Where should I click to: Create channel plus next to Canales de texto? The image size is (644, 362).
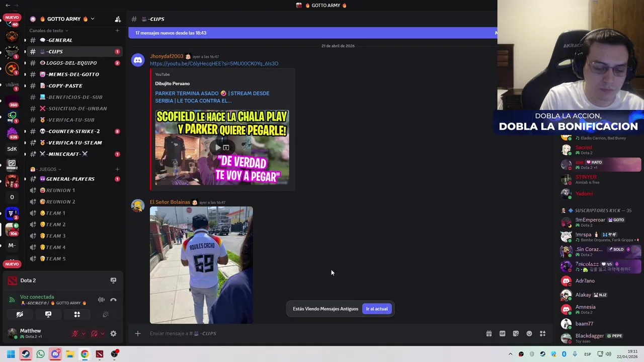tap(117, 31)
